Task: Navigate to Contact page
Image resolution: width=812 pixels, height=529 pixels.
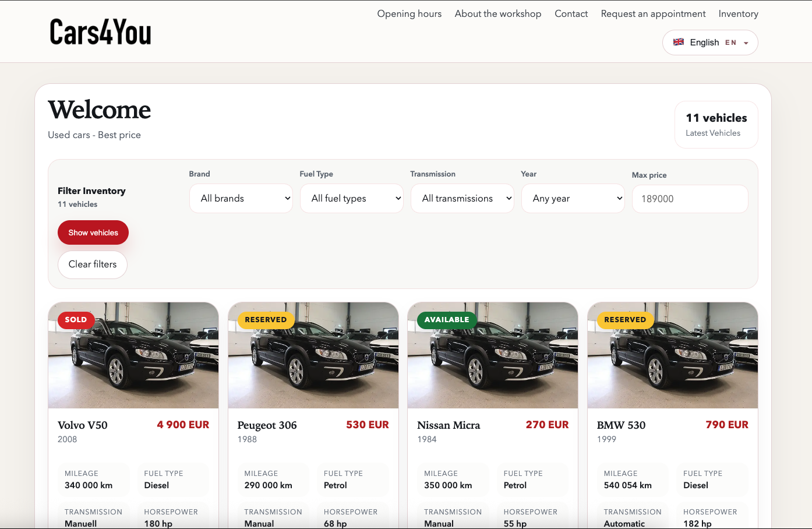Action: 571,13
